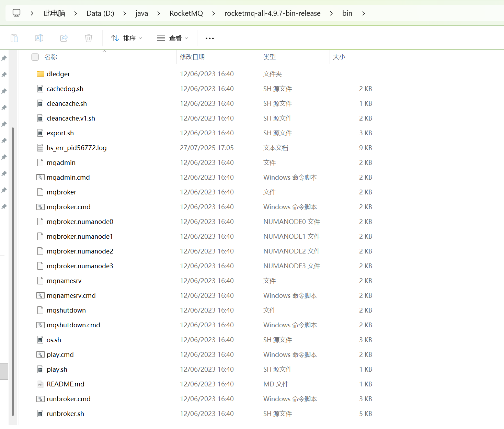The height and width of the screenshot is (429, 504).
Task: Select file name mqbroker.numanode3
Action: click(80, 266)
